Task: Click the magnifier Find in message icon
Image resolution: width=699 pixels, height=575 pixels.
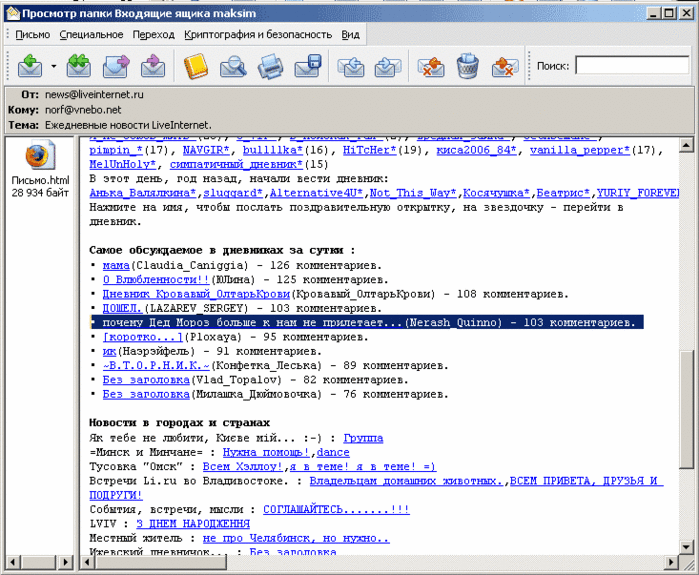Action: (x=233, y=66)
